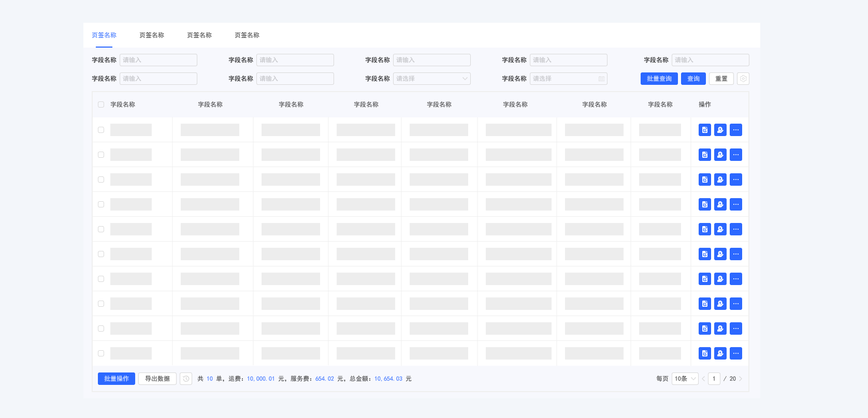Check the checkbox in the fifth table row
The width and height of the screenshot is (868, 418).
point(101,229)
